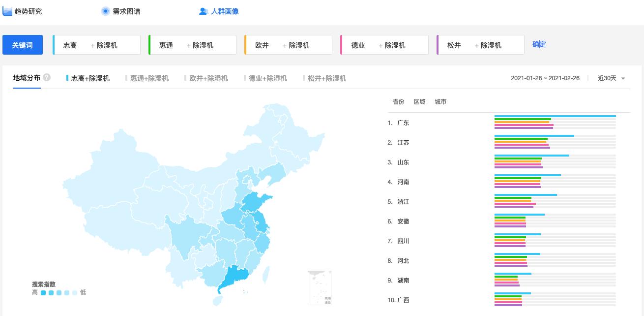Click the 确定 confirm link
Image resolution: width=644 pixels, height=316 pixels.
[539, 44]
